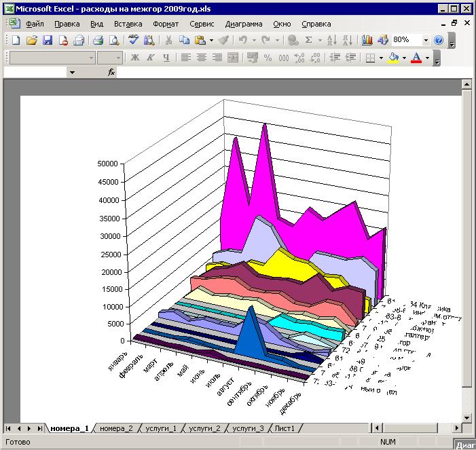Viewport: 476px width, 450px height.
Task: Apply the red Font Color
Action: pyautogui.click(x=416, y=58)
